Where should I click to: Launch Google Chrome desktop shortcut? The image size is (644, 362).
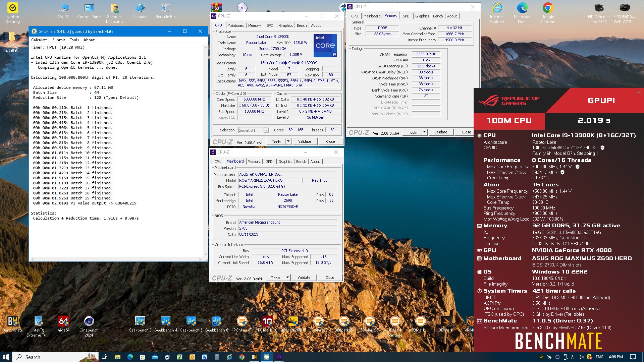(548, 13)
